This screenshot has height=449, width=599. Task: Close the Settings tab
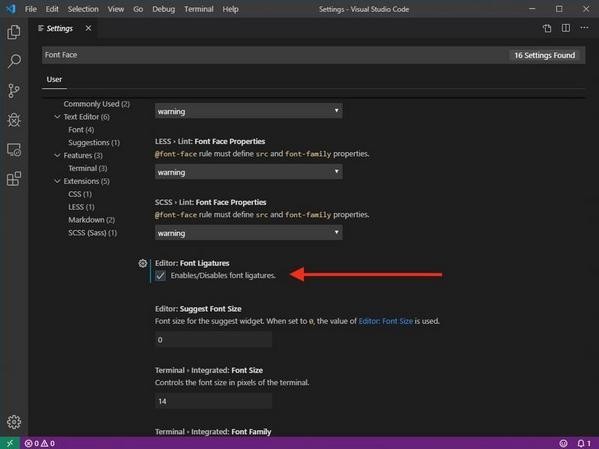pyautogui.click(x=88, y=28)
